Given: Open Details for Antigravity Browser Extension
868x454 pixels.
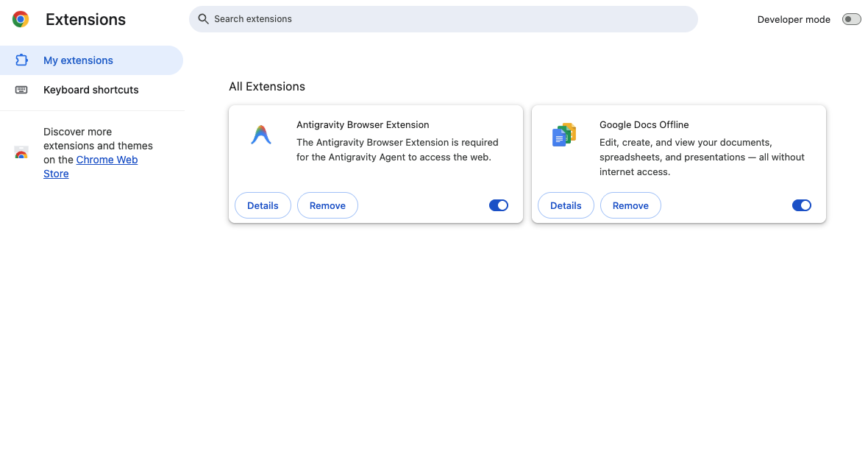Looking at the screenshot, I should (263, 205).
